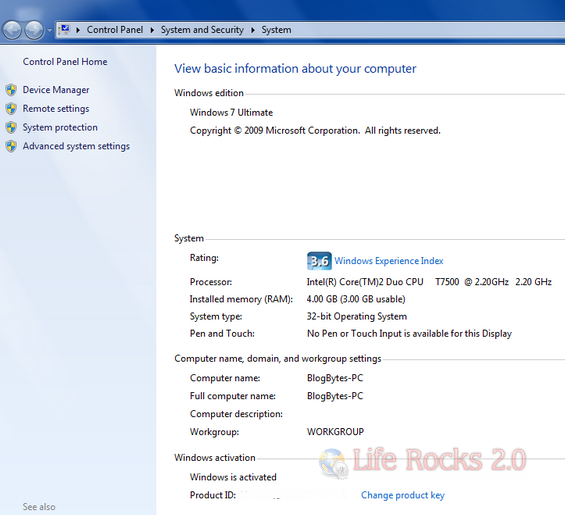
Task: Click BlogBytes-PC next to Computer name
Action: 335,378
